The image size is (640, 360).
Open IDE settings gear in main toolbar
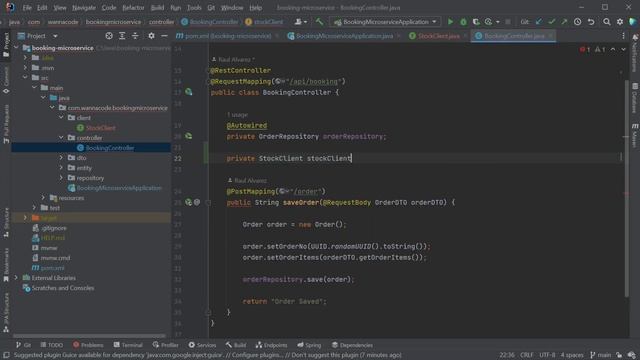pos(620,22)
